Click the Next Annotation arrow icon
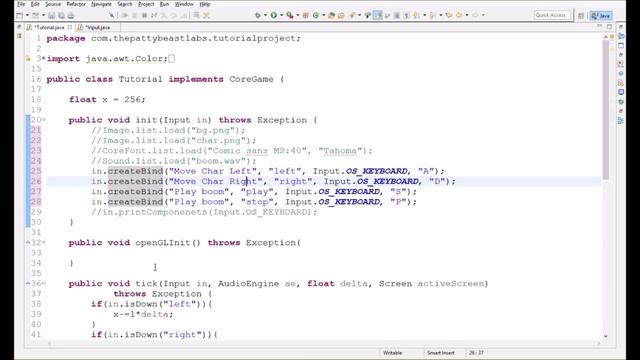Screen dimensions: 640x360 [x=416, y=15]
